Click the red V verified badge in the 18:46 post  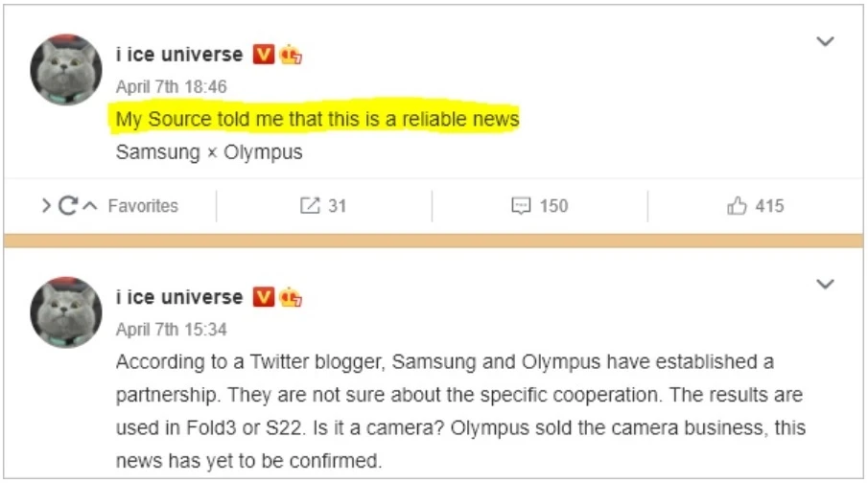(264, 55)
